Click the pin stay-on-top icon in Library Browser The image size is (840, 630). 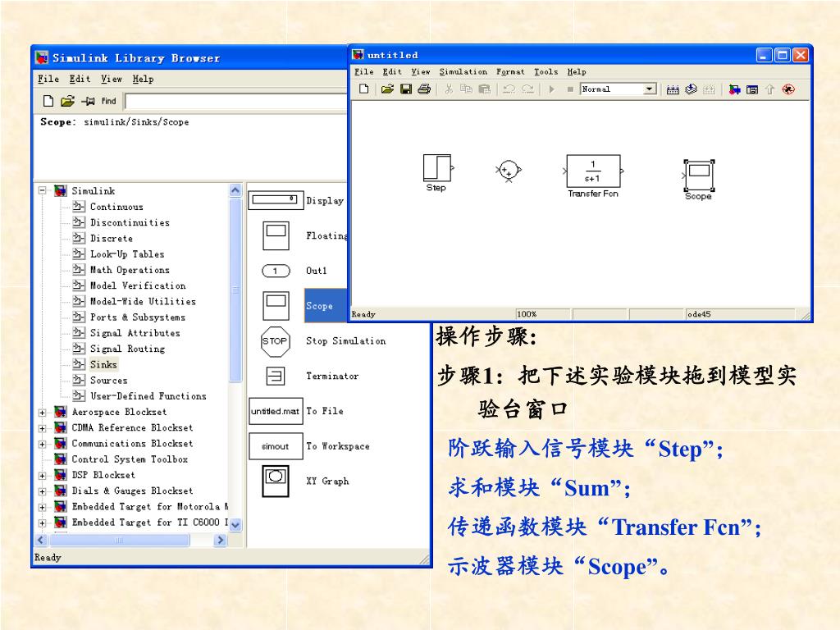click(x=88, y=101)
